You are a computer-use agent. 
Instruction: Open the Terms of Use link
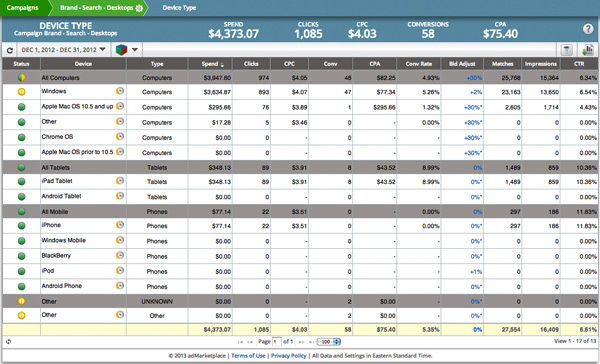pyautogui.click(x=248, y=356)
